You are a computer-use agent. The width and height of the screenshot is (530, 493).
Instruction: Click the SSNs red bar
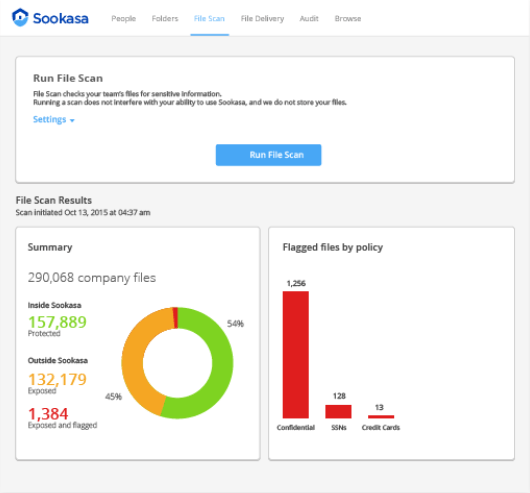(x=338, y=412)
